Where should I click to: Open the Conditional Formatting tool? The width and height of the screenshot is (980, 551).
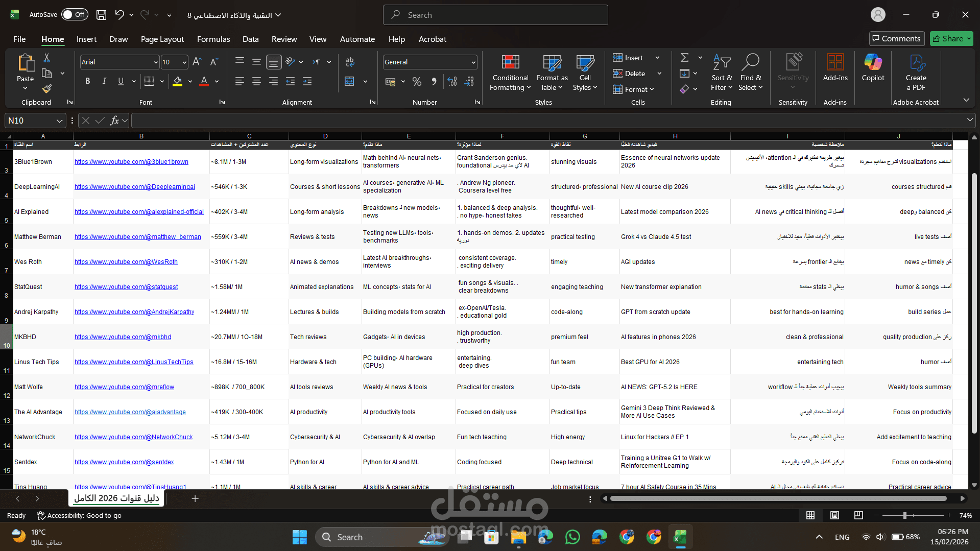(510, 73)
